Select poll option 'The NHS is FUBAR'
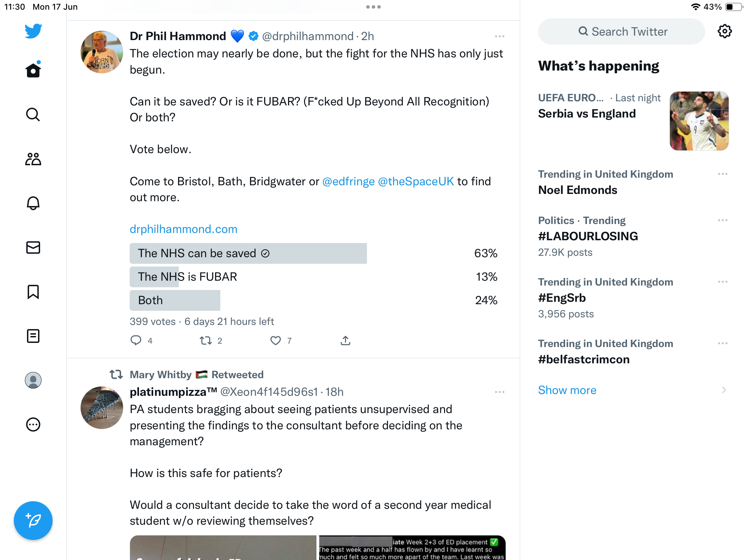The height and width of the screenshot is (560, 747). [314, 277]
